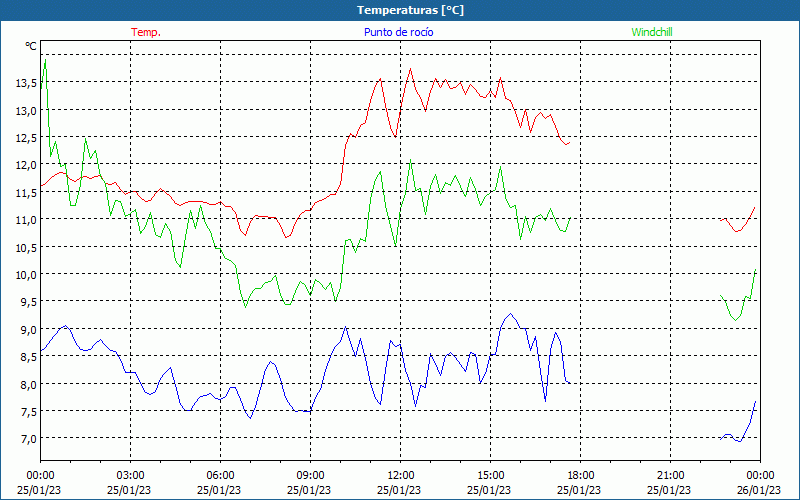Click the 12:00 time axis label

401,476
